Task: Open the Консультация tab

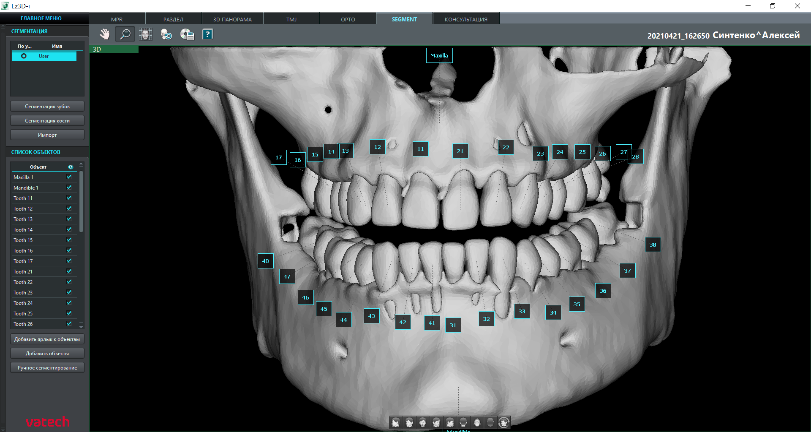Action: click(x=465, y=19)
